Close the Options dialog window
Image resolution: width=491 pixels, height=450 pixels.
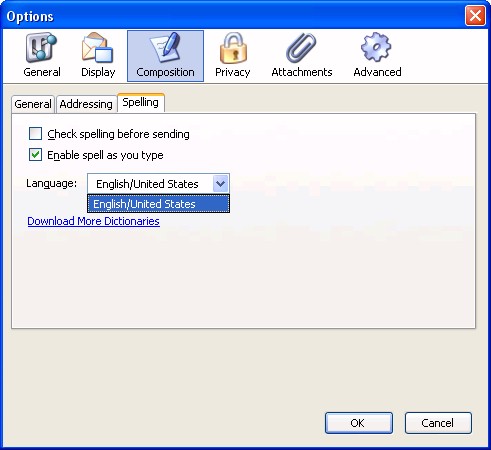[x=475, y=16]
